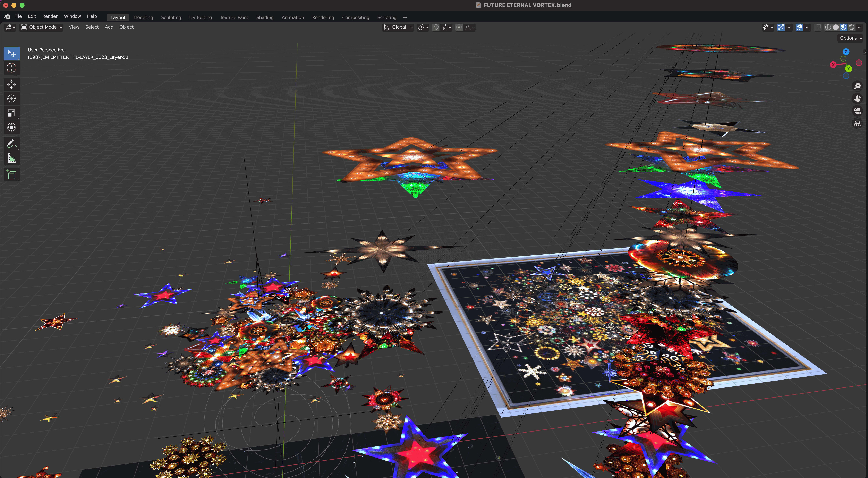Image resolution: width=868 pixels, height=478 pixels.
Task: Add a new workspace with plus button
Action: (x=405, y=18)
